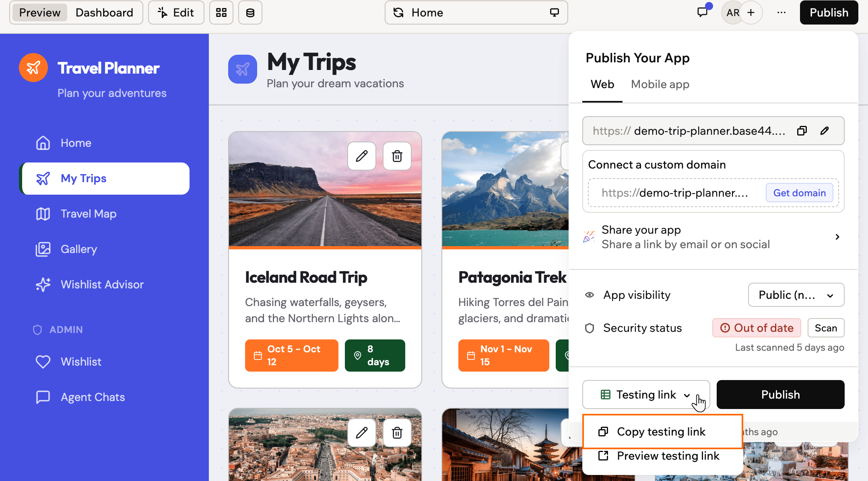The width and height of the screenshot is (868, 481).
Task: Open Home in the sidebar
Action: [x=104, y=143]
